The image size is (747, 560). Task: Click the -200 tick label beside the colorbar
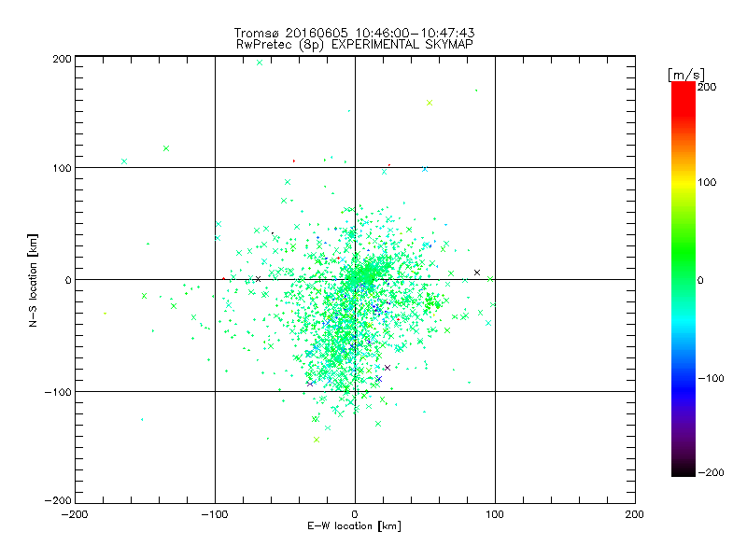pos(713,473)
